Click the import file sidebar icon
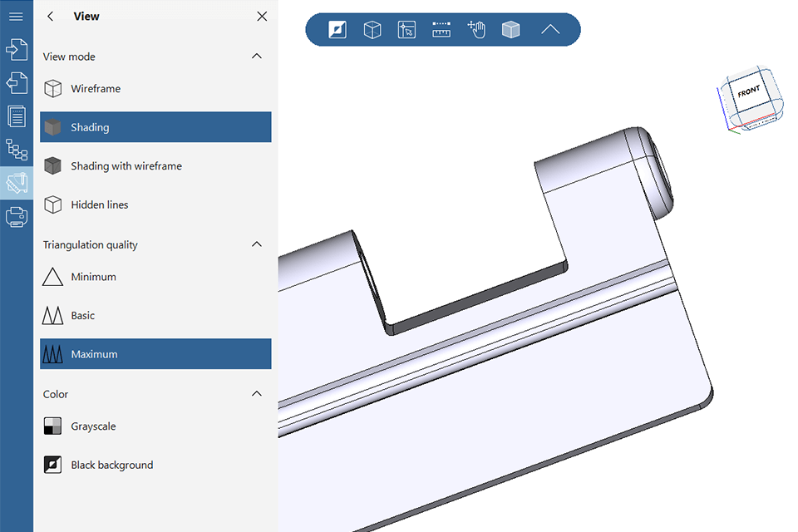 coord(17,49)
